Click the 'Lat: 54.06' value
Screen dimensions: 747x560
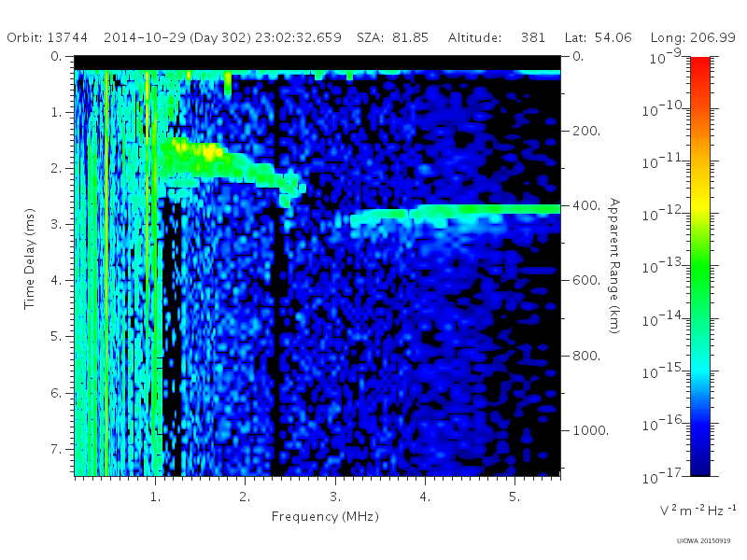[599, 37]
